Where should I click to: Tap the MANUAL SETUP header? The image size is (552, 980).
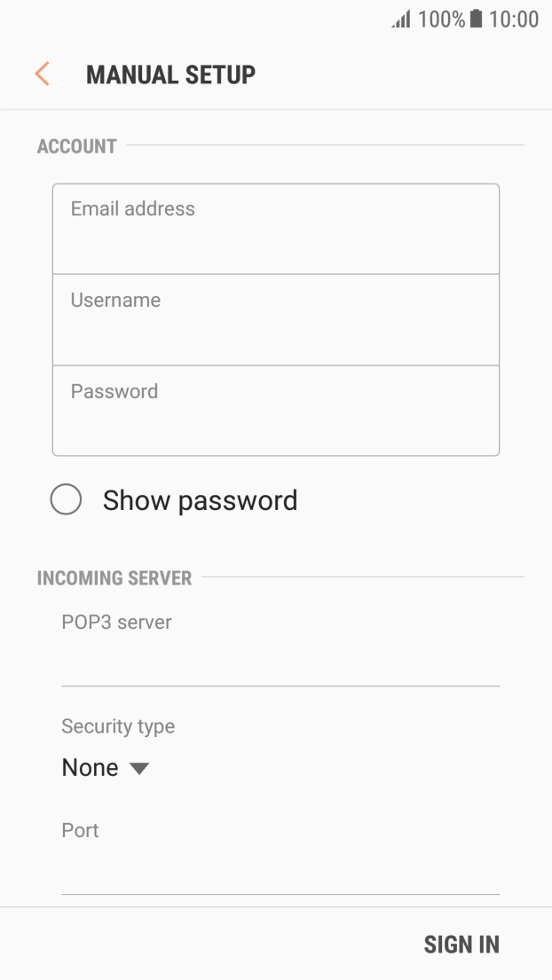pos(170,74)
